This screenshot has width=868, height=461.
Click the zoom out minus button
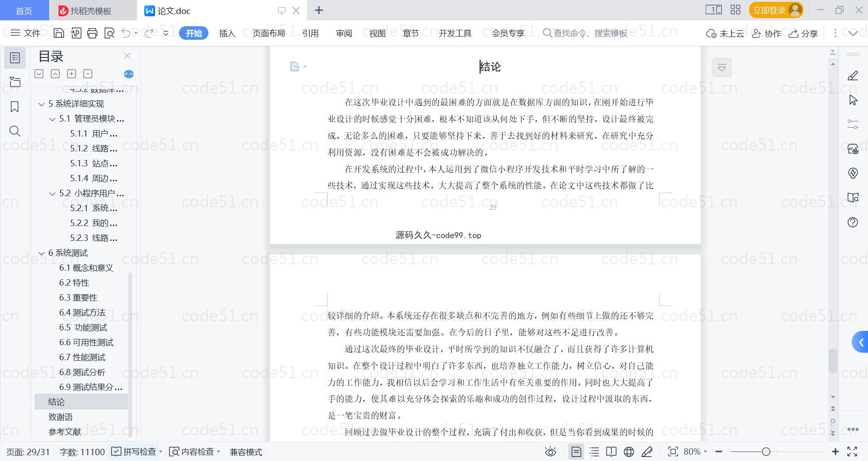tap(719, 452)
